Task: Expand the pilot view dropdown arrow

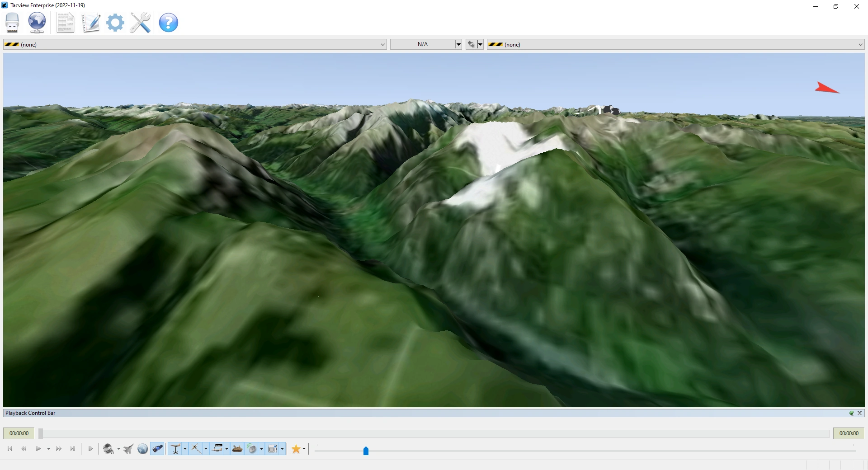Action: pos(118,449)
